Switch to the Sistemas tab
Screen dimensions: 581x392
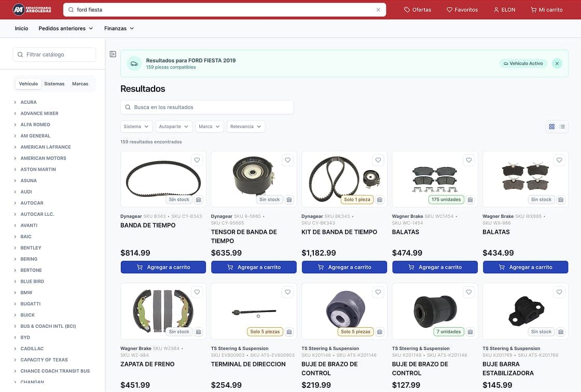coord(54,83)
